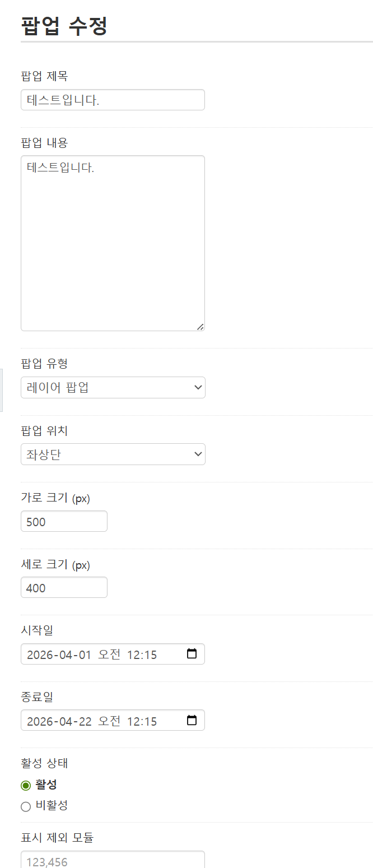Select the minutes 15 in 종료일
Image resolution: width=373 pixels, height=868 pixels.
tap(150, 721)
